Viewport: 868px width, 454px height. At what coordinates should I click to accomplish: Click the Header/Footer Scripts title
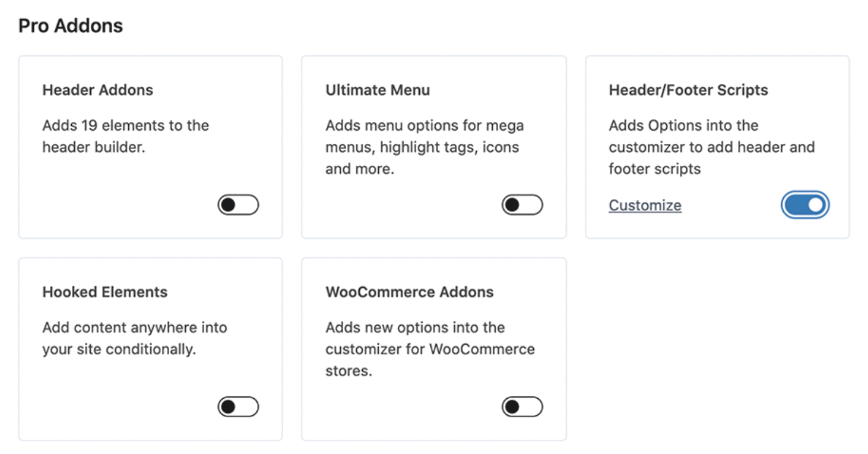[x=688, y=90]
